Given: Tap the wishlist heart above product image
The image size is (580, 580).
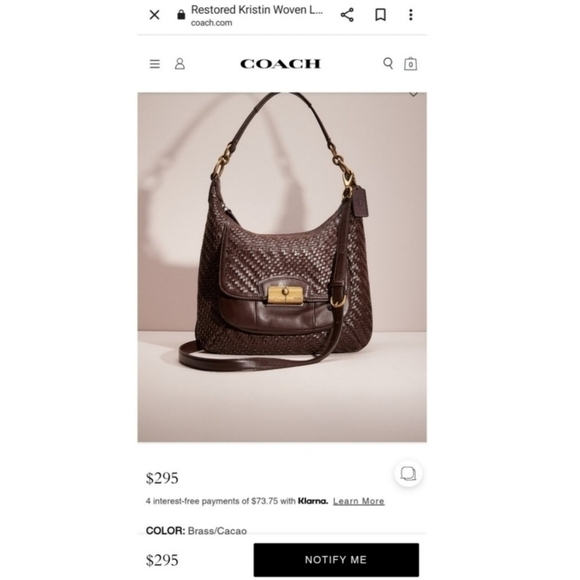Looking at the screenshot, I should coord(413,95).
